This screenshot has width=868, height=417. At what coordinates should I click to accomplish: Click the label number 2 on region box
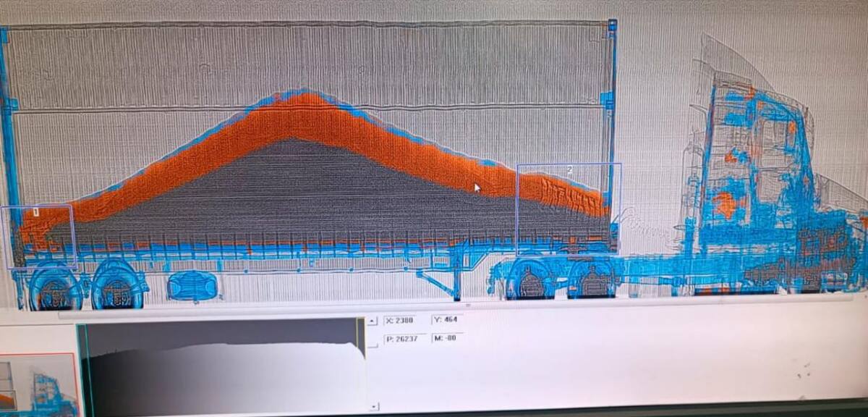coord(569,170)
